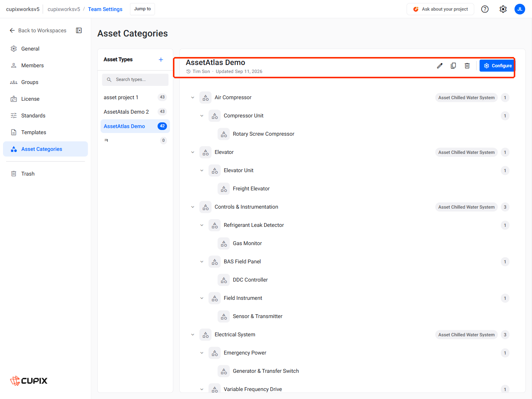The height and width of the screenshot is (399, 532).
Task: Open License in the sidebar
Action: pyautogui.click(x=46, y=99)
